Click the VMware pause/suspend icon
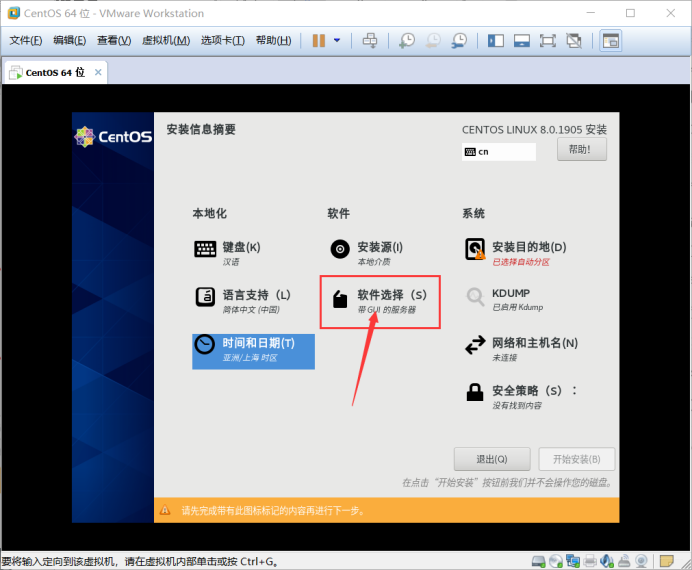This screenshot has width=692, height=570. [x=319, y=41]
